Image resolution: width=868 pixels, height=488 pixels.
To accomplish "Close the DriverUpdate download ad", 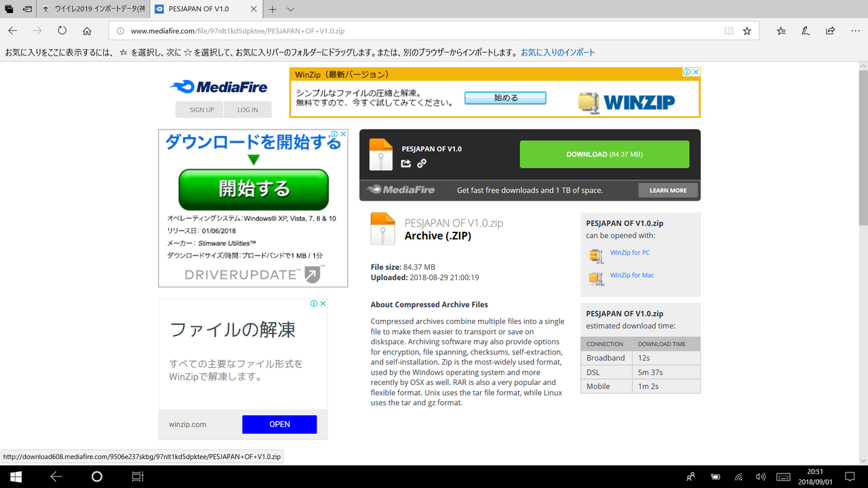I will tap(343, 134).
